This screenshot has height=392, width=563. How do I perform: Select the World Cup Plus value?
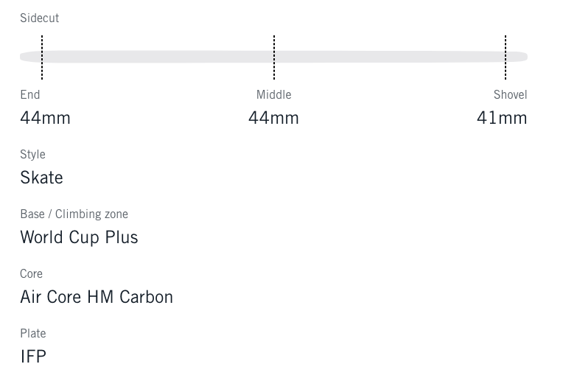tap(79, 237)
